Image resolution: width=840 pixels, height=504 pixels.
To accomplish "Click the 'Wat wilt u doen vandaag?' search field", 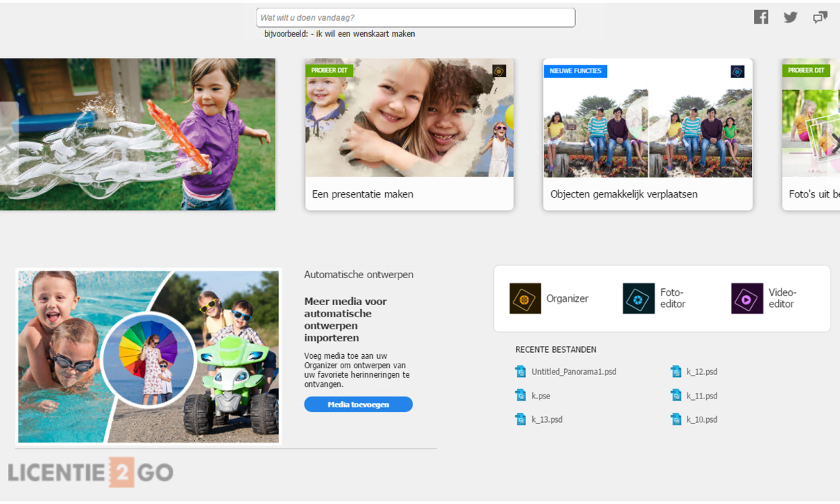I will (x=415, y=17).
